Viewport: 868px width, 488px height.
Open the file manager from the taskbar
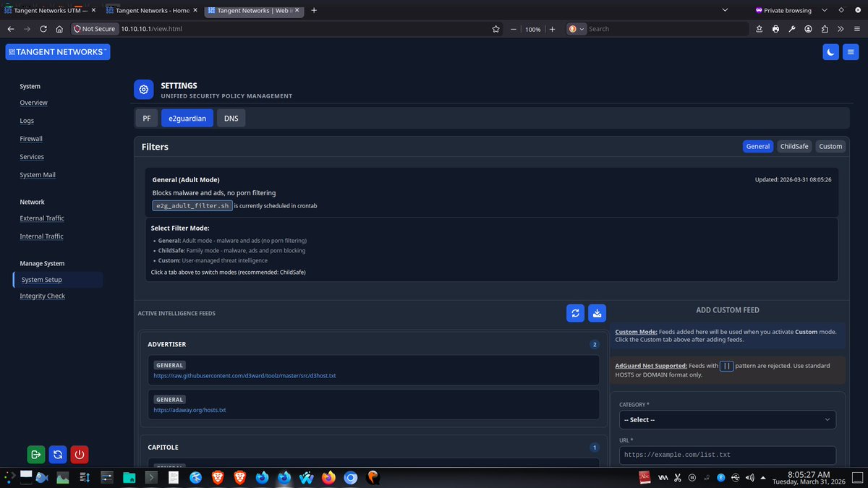[x=129, y=477]
